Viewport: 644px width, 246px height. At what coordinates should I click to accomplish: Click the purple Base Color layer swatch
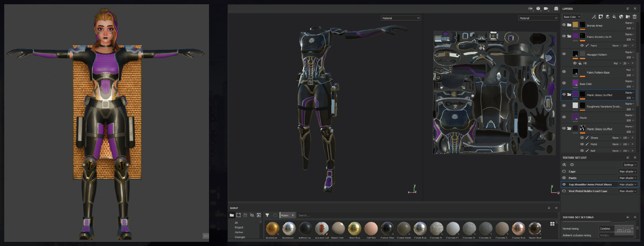click(575, 83)
